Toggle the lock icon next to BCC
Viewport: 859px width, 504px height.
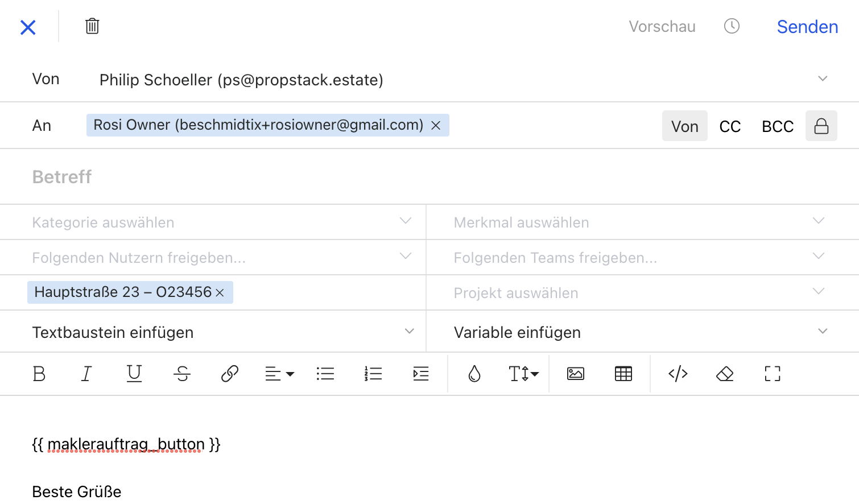[x=821, y=126]
